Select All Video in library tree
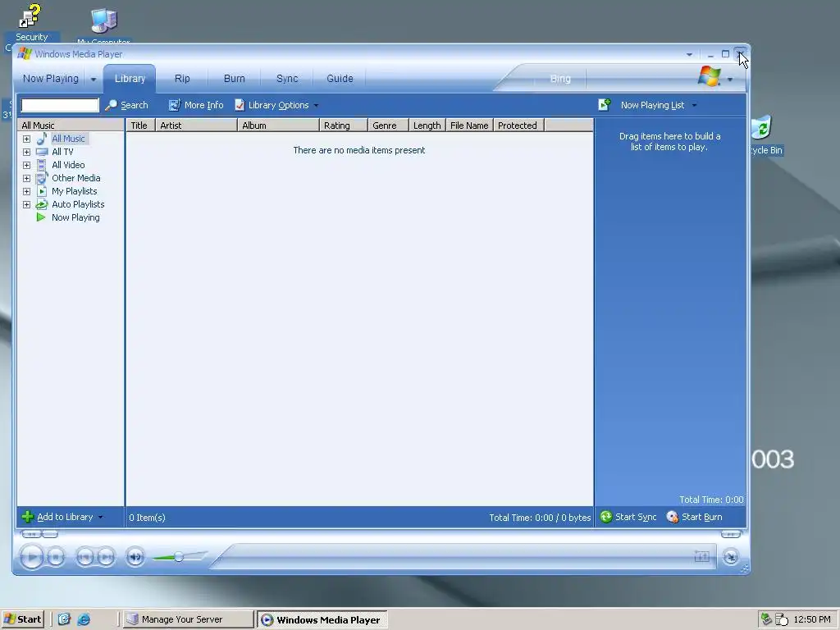This screenshot has width=840, height=630. [68, 165]
